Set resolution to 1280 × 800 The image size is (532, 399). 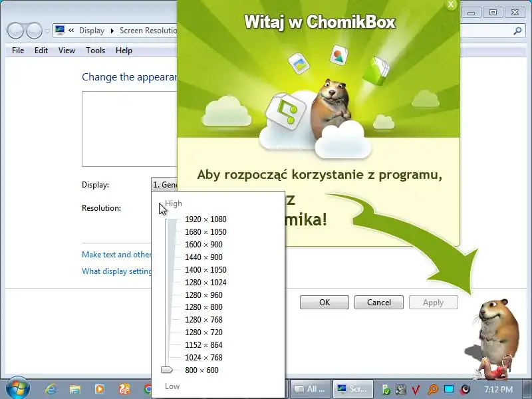(x=203, y=307)
